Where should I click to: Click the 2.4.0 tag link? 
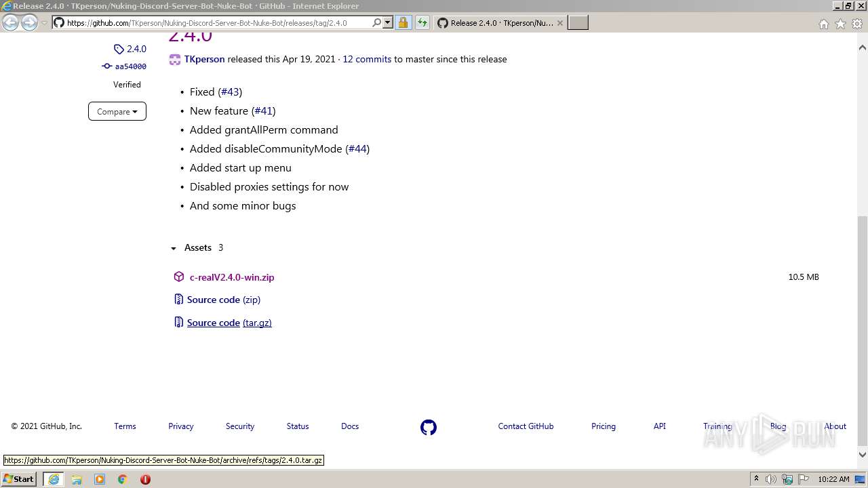pyautogui.click(x=130, y=49)
